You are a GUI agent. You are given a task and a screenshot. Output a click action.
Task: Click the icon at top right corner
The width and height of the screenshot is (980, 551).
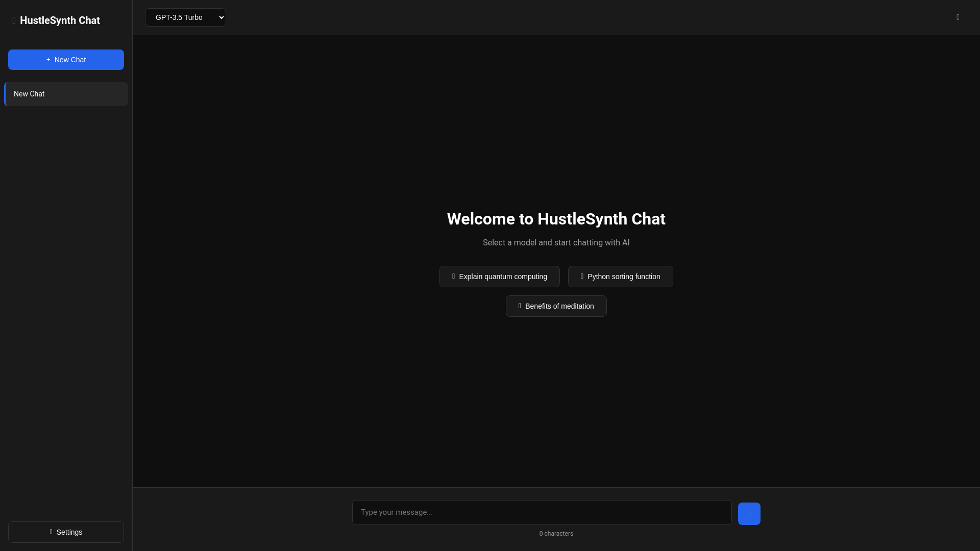tap(958, 17)
